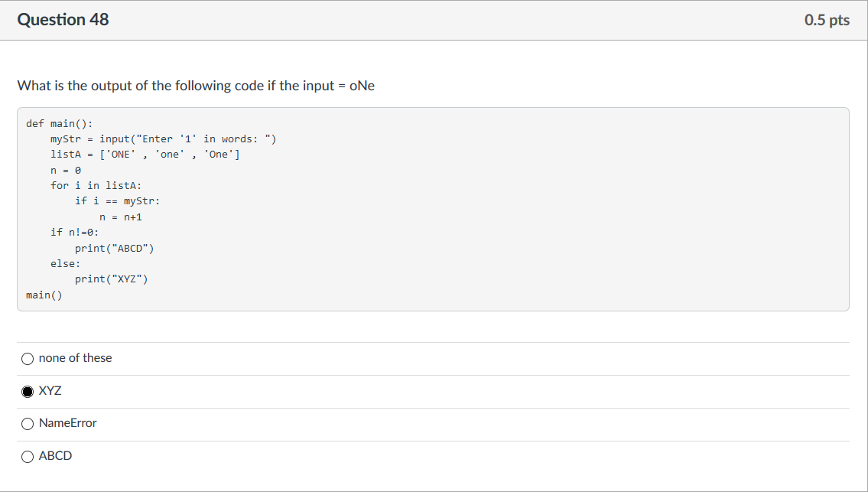868x492 pixels.
Task: Select the 'none of these' radio button
Action: click(x=28, y=358)
